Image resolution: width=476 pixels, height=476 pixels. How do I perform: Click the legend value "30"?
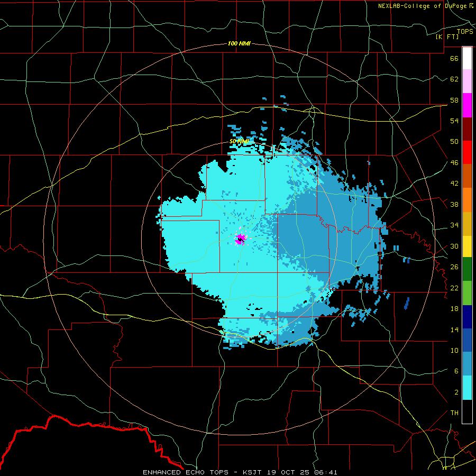454,246
